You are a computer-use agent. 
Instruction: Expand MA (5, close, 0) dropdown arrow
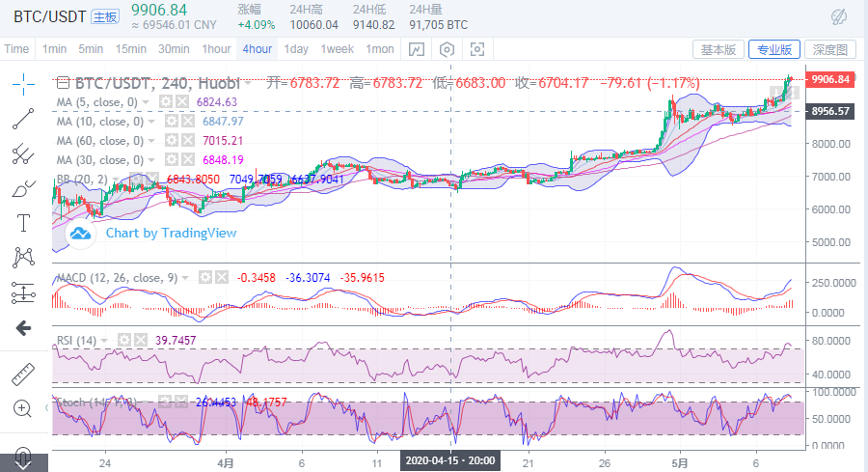[146, 102]
